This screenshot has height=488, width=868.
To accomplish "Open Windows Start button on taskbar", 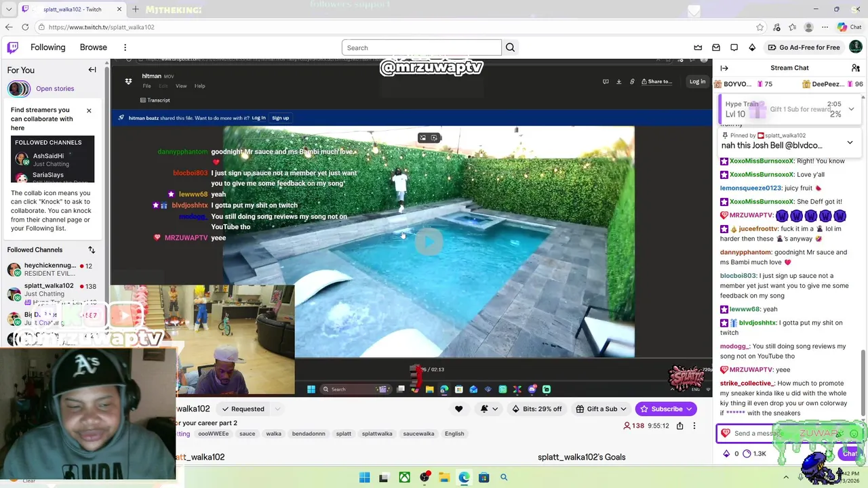I will pyautogui.click(x=364, y=478).
